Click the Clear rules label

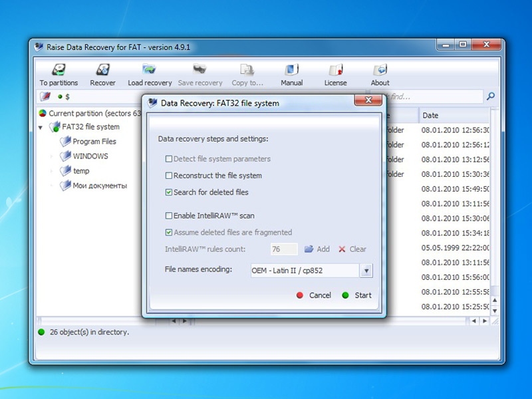[x=358, y=249]
